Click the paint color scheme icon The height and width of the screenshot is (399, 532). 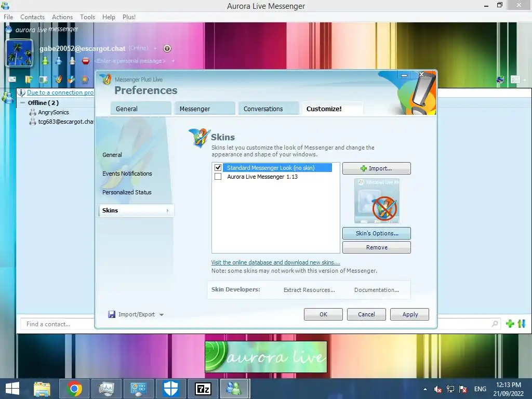pyautogui.click(x=500, y=79)
